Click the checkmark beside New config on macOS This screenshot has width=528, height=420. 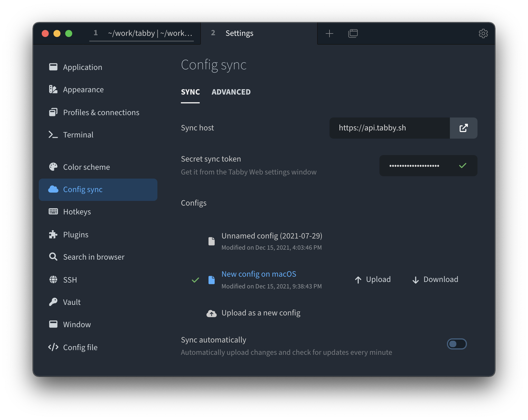(x=195, y=280)
